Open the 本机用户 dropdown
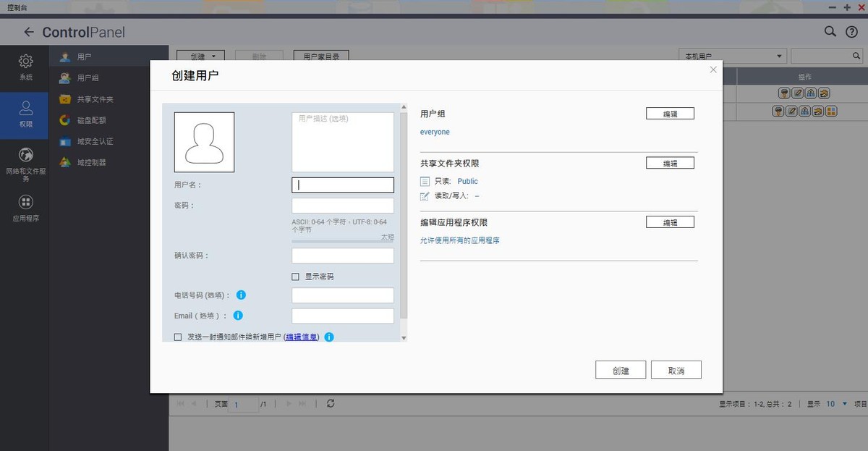The width and height of the screenshot is (868, 451). 731,55
